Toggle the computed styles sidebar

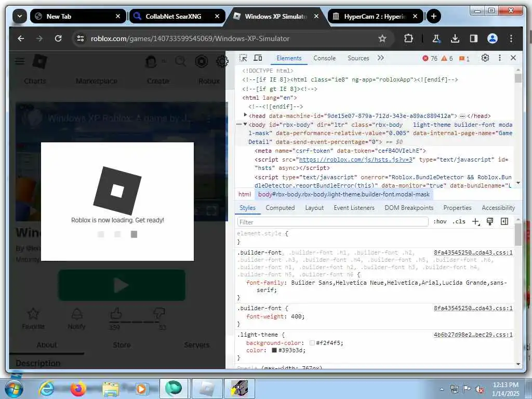pos(504,221)
